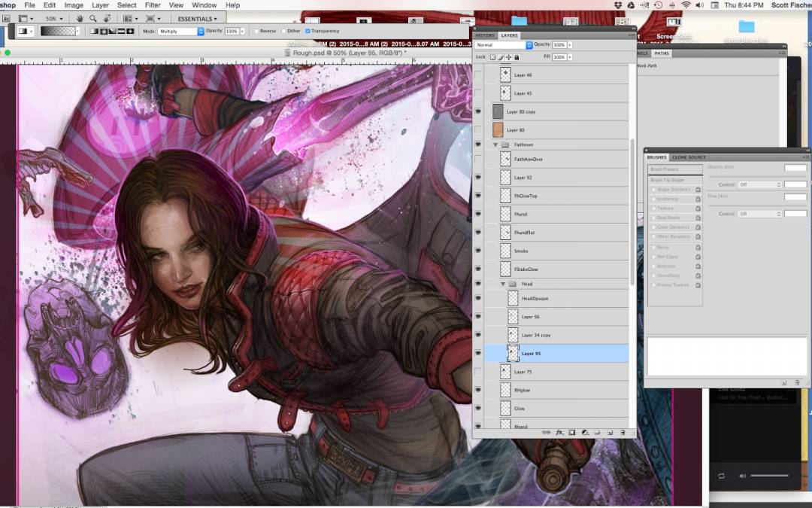Switch to the History tab
The image size is (812, 508).
pyautogui.click(x=485, y=35)
